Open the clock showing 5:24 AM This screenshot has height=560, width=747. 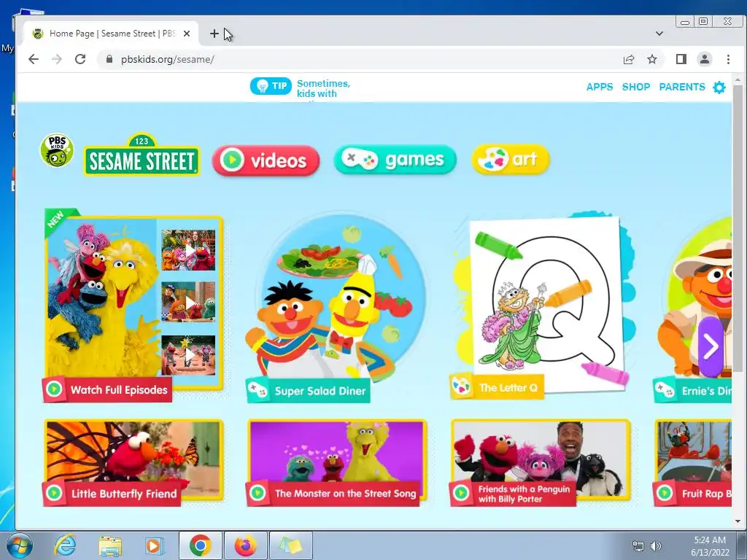click(710, 545)
